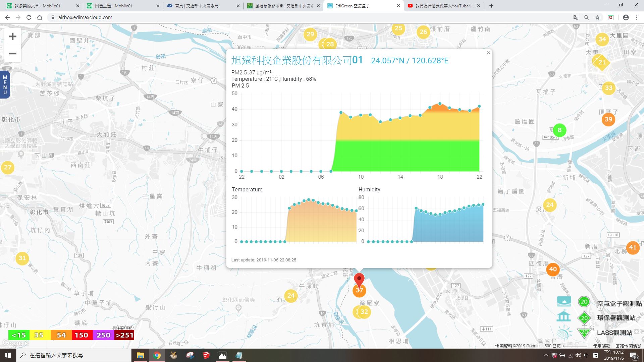Select the yellow station marker 34
The height and width of the screenshot is (362, 644).
click(x=602, y=39)
